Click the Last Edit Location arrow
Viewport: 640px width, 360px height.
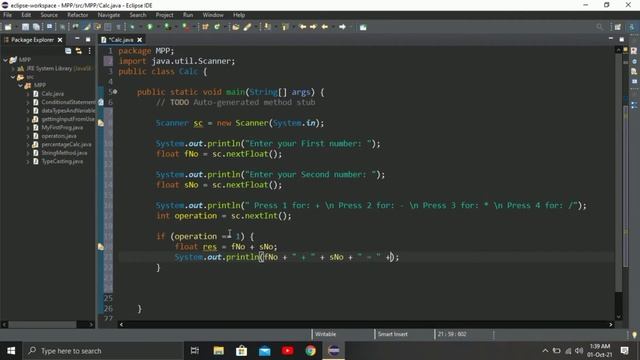pos(302,27)
